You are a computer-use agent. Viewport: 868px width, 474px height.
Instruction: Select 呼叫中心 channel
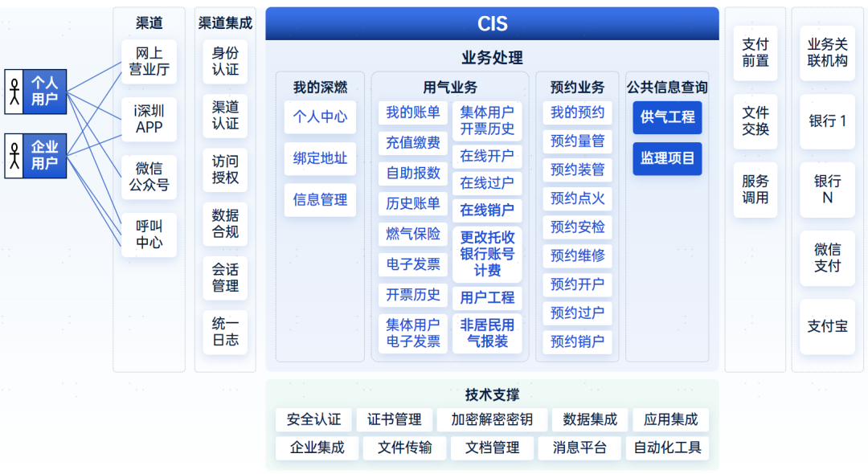click(x=149, y=235)
